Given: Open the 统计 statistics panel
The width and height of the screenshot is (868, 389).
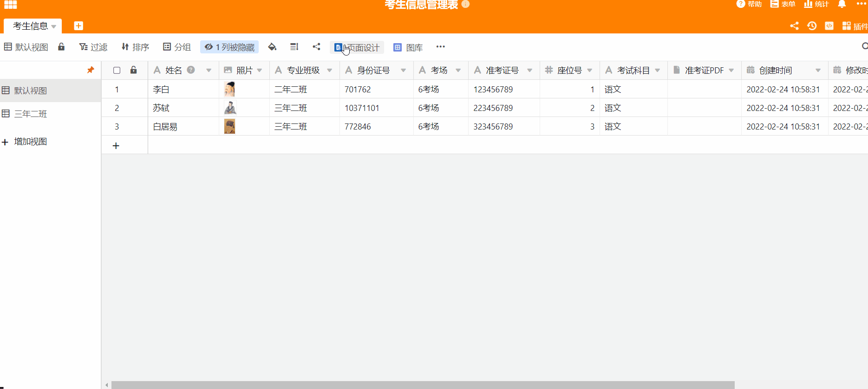Looking at the screenshot, I should point(816,4).
